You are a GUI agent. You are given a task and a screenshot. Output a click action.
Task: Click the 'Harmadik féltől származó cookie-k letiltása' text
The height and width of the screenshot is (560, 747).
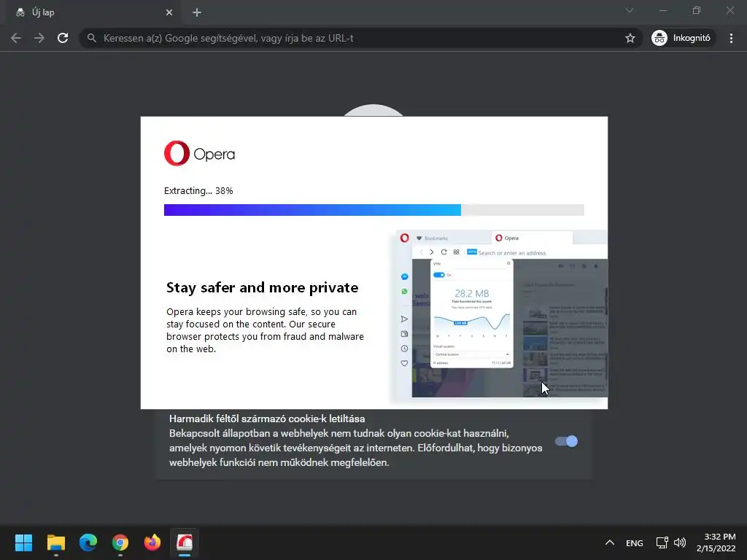tap(267, 419)
